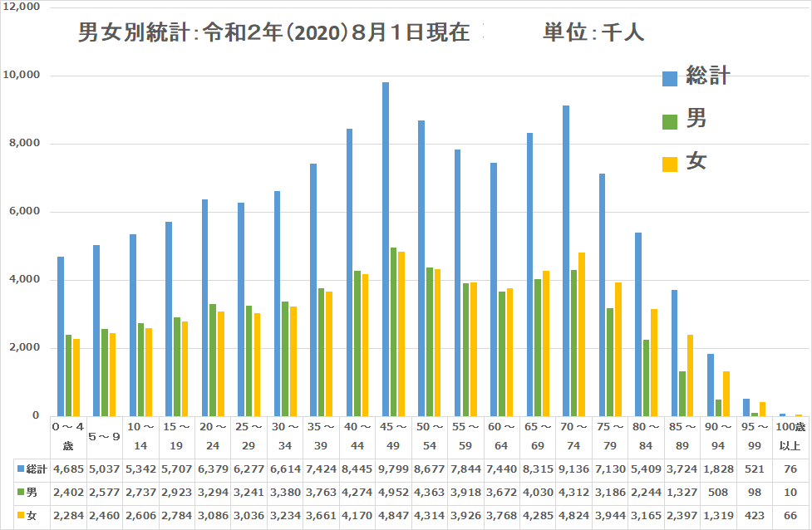The height and width of the screenshot is (530, 812).
Task: Select the 20〜24 age category label
Action: [213, 436]
